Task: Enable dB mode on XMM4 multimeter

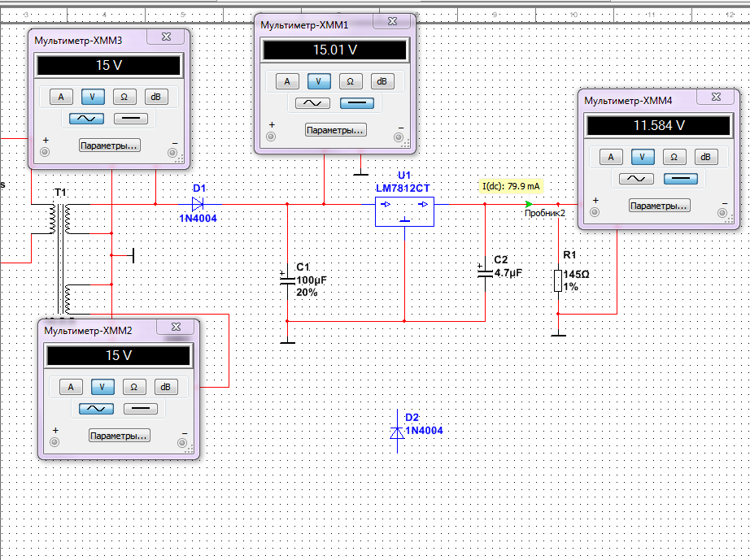Action: pos(705,157)
